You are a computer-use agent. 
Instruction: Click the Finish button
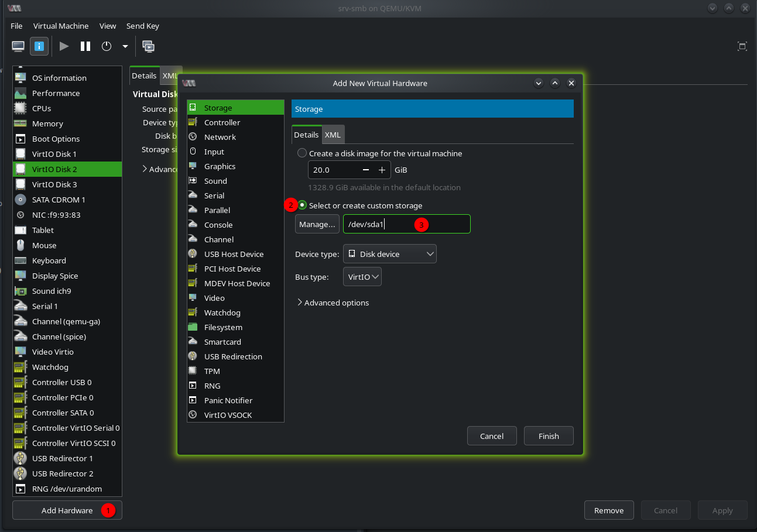[x=548, y=435]
